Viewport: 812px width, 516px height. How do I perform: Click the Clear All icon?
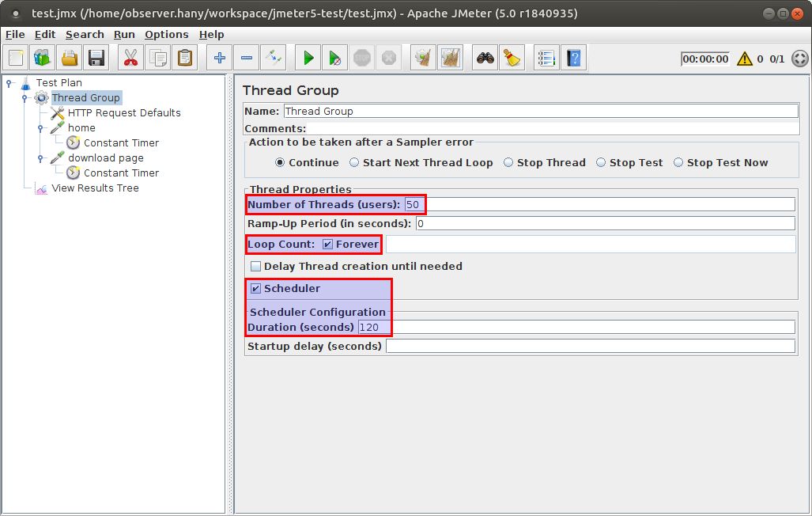tap(451, 58)
